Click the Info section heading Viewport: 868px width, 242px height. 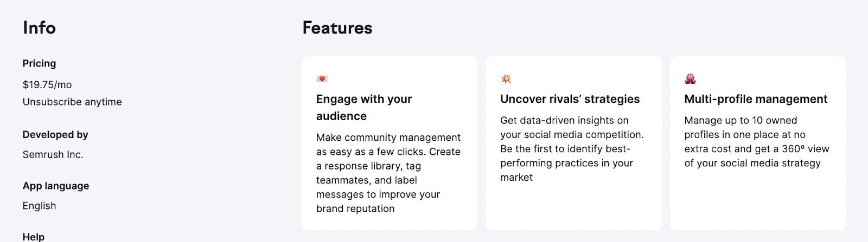click(39, 28)
